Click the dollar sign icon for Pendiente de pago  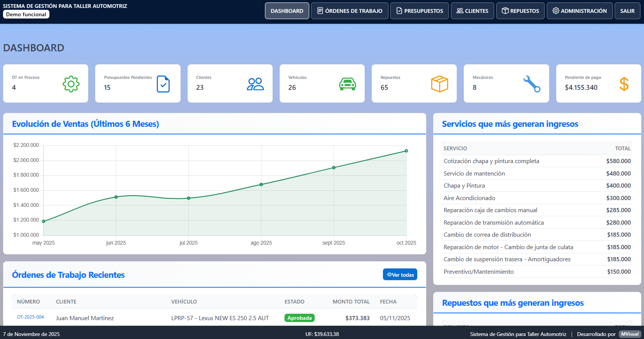coord(624,84)
